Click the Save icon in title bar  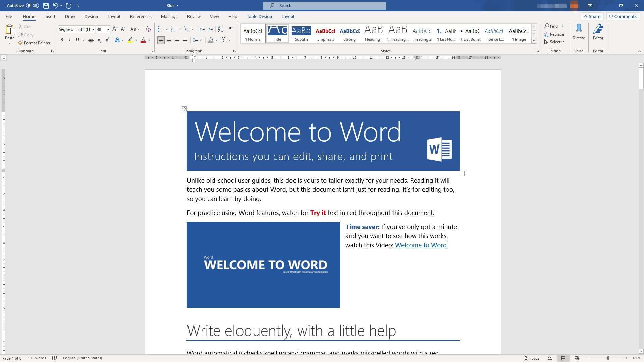(46, 6)
